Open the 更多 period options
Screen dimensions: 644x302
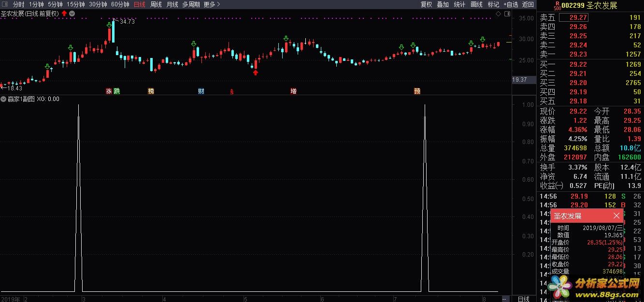(212, 4)
